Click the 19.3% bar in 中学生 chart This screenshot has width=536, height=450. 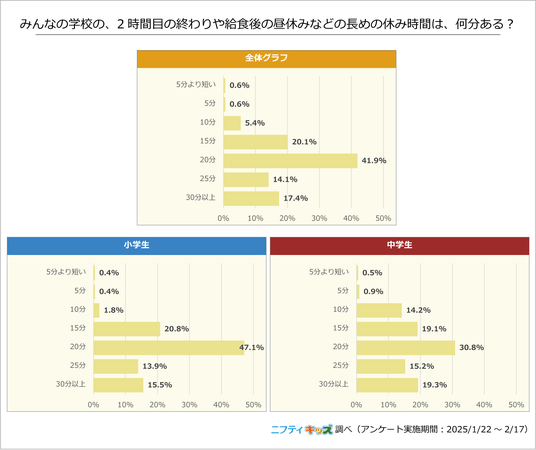point(387,385)
